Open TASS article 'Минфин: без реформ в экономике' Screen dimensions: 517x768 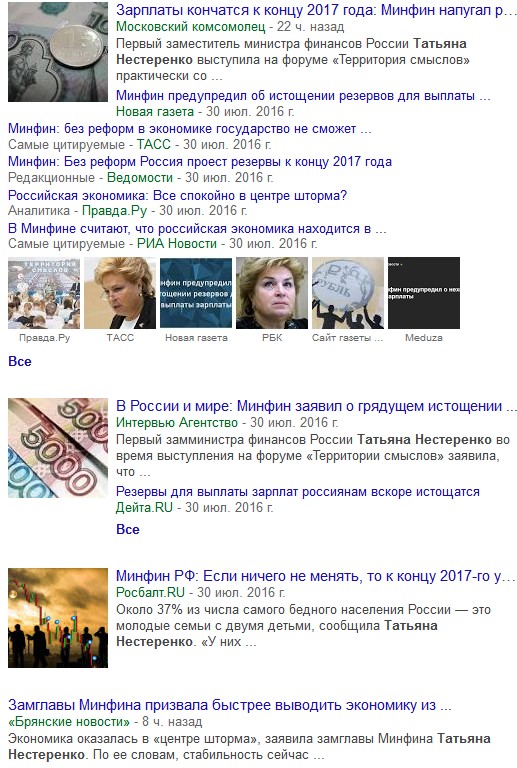point(189,129)
